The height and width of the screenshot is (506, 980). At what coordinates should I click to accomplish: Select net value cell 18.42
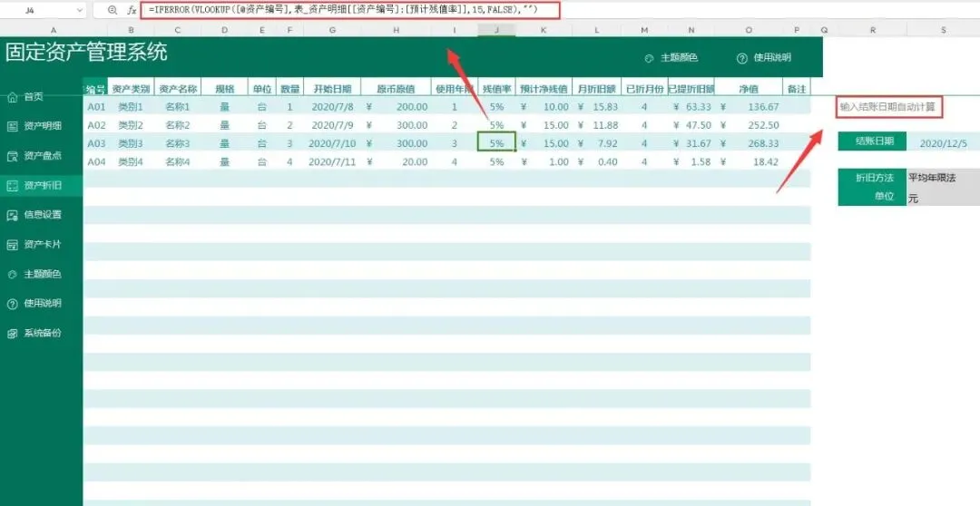[x=749, y=161]
